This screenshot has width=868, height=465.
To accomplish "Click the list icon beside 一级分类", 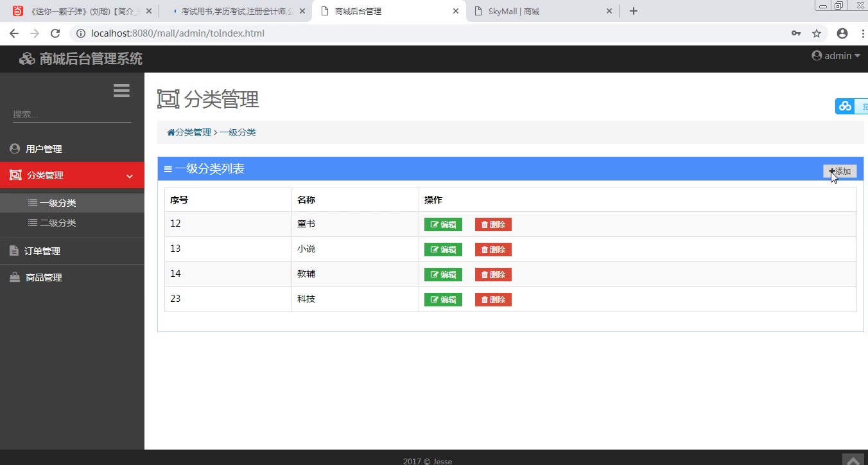I will click(x=33, y=202).
